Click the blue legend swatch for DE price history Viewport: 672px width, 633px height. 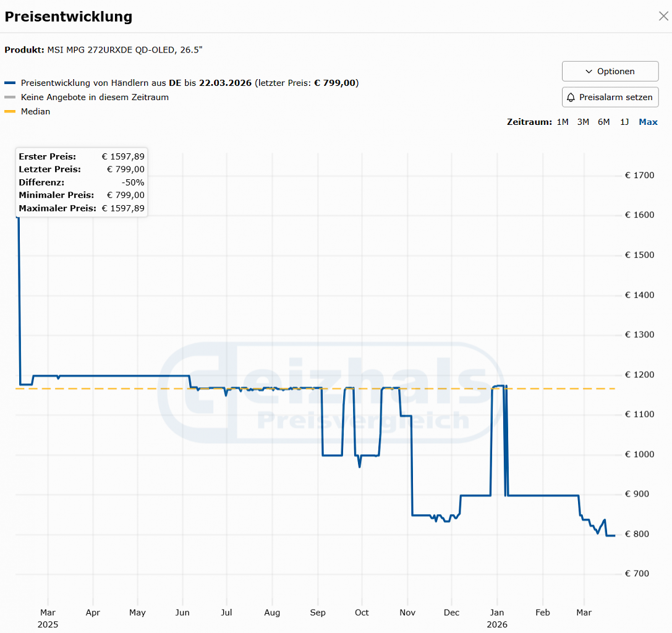[x=10, y=83]
